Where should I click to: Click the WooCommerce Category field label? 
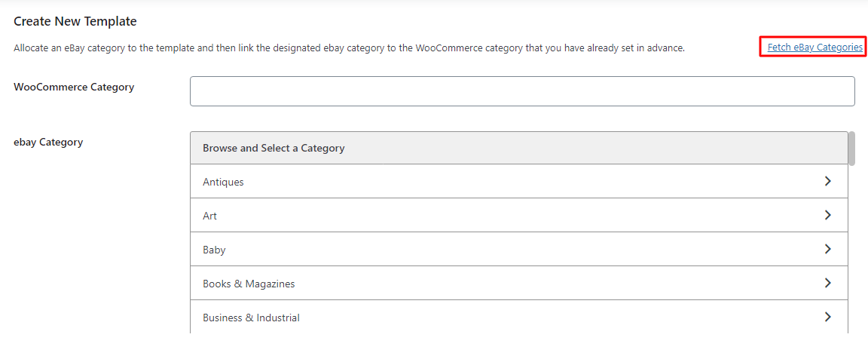pos(74,87)
